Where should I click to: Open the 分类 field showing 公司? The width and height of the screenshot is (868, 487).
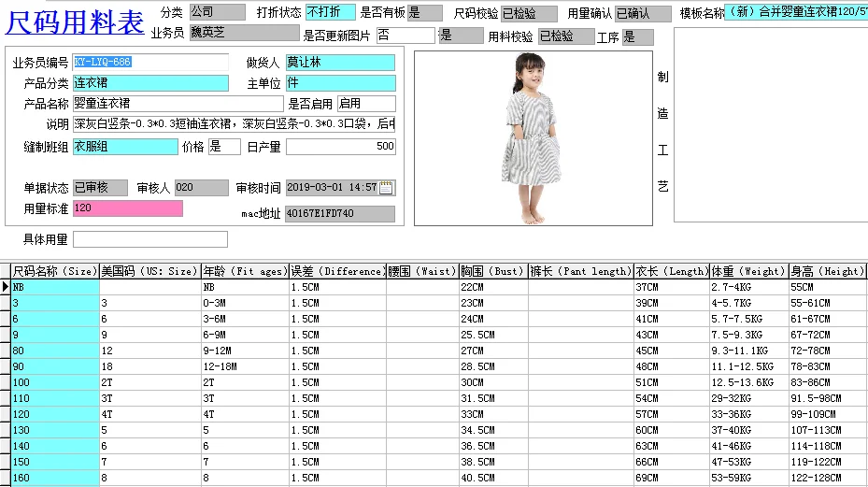tap(217, 11)
